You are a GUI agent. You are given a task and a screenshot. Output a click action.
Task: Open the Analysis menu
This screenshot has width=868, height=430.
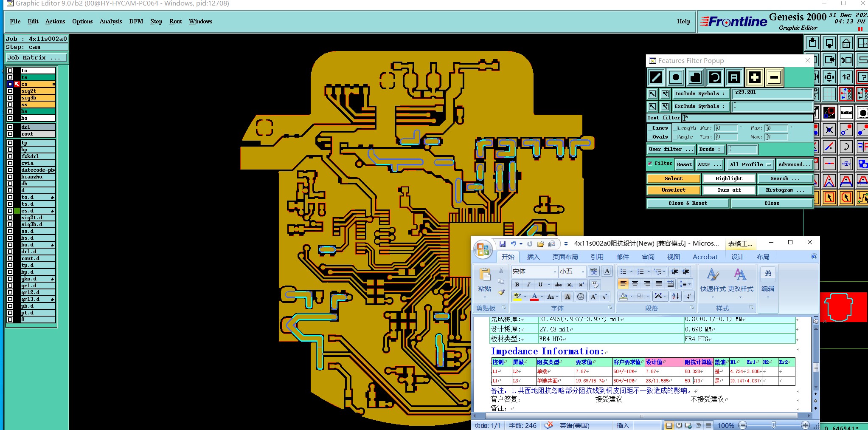coord(111,21)
